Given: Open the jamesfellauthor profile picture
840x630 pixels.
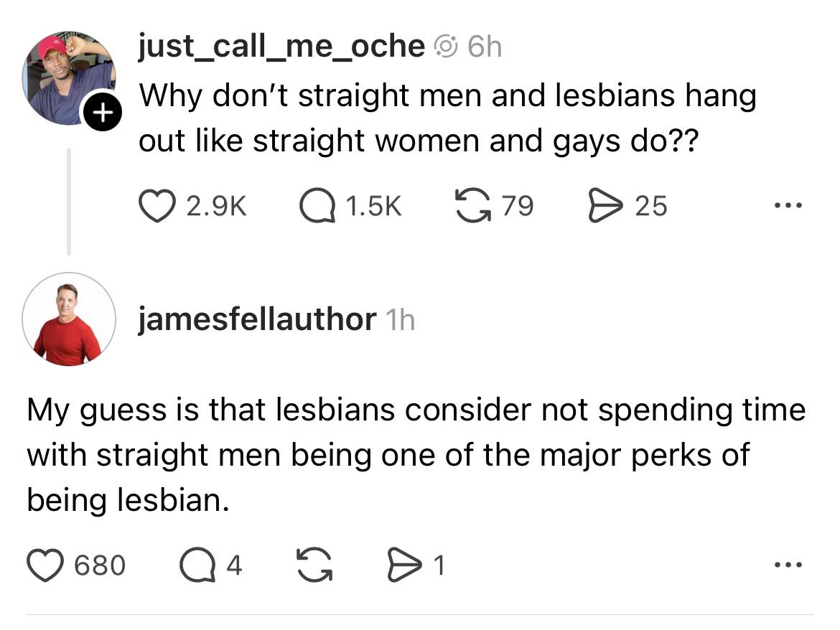Looking at the screenshot, I should point(69,319).
